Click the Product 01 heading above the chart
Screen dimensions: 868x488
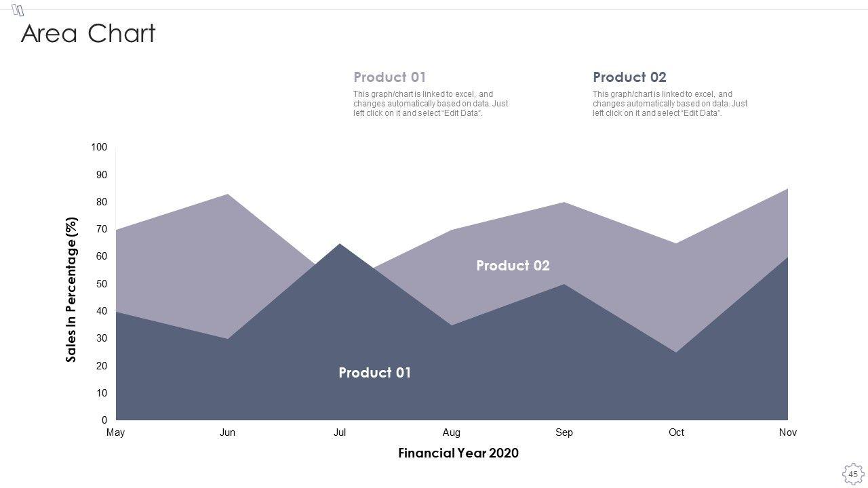[x=389, y=77]
